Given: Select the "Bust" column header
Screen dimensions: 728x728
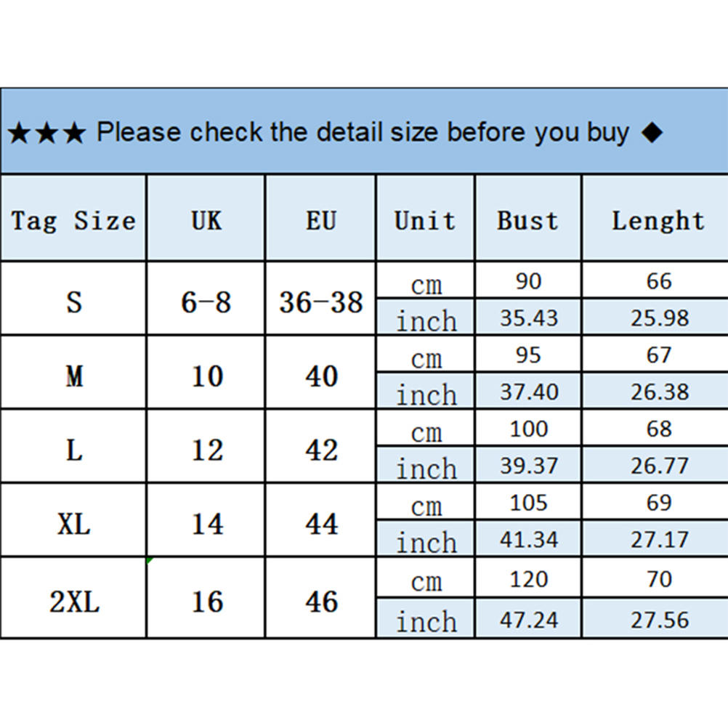Looking at the screenshot, I should [x=527, y=220].
